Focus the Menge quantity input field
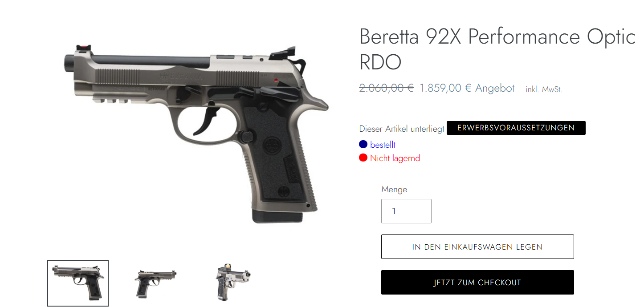The image size is (644, 307). (x=406, y=211)
